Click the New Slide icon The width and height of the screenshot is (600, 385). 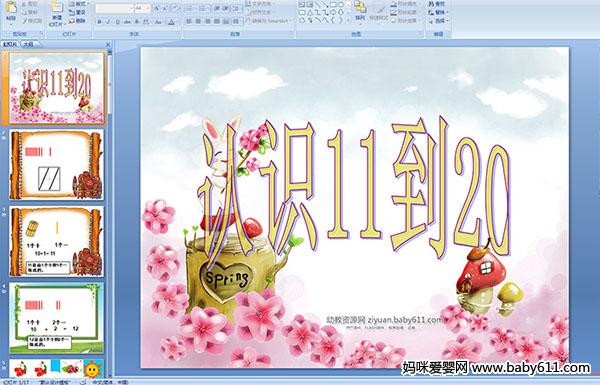click(56, 13)
